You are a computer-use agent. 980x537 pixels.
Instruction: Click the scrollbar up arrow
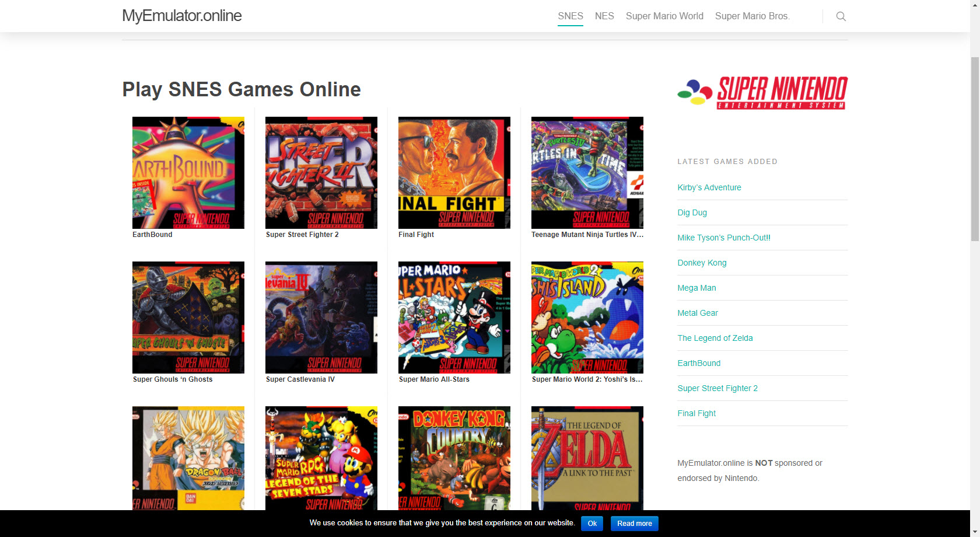click(975, 5)
